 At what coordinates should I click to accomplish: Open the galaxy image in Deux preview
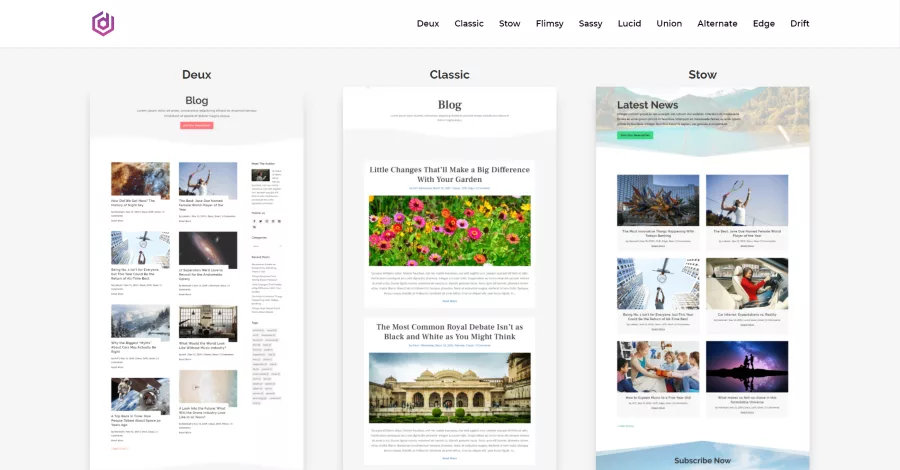tap(208, 250)
